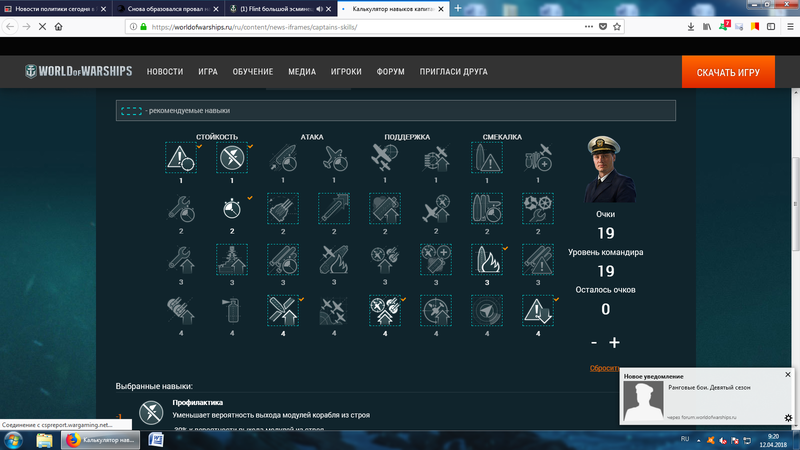The height and width of the screenshot is (450, 800).
Task: Select the smoke cloud tier 2 skill
Action: coord(385,209)
